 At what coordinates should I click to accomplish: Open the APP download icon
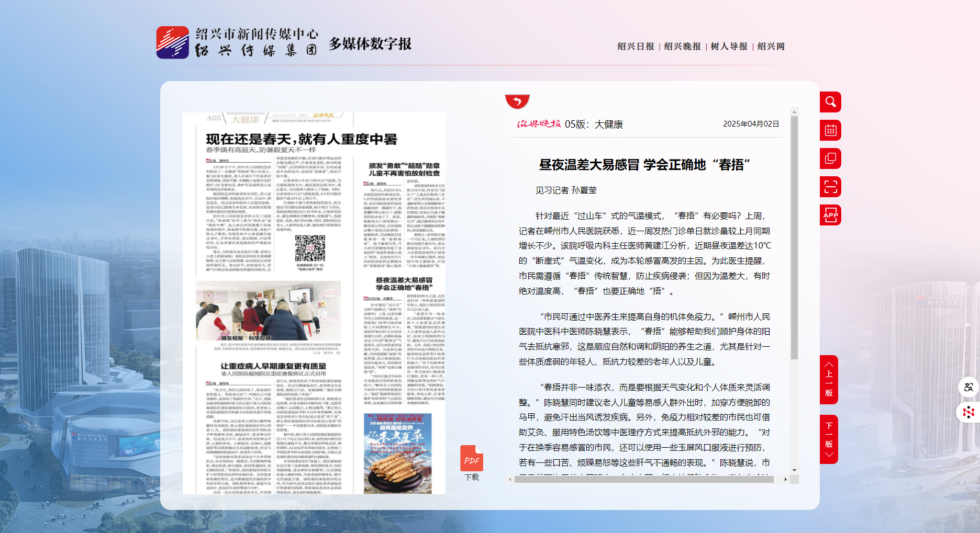coord(830,215)
